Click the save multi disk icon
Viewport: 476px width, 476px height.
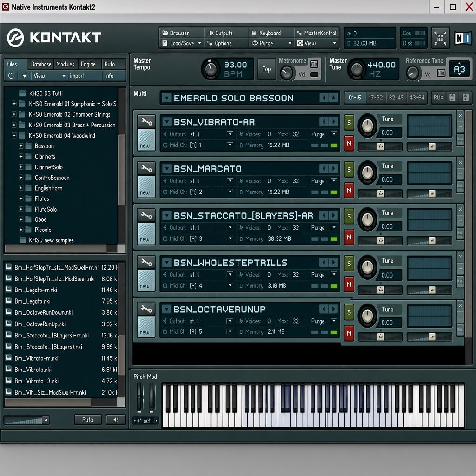(x=452, y=98)
